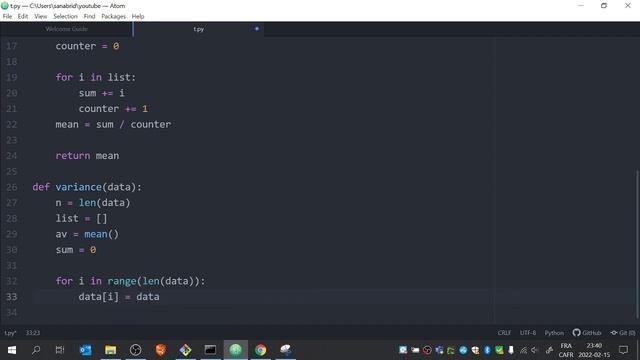640x360 pixels.
Task: Click the 'return mean' code line
Action: coord(87,156)
